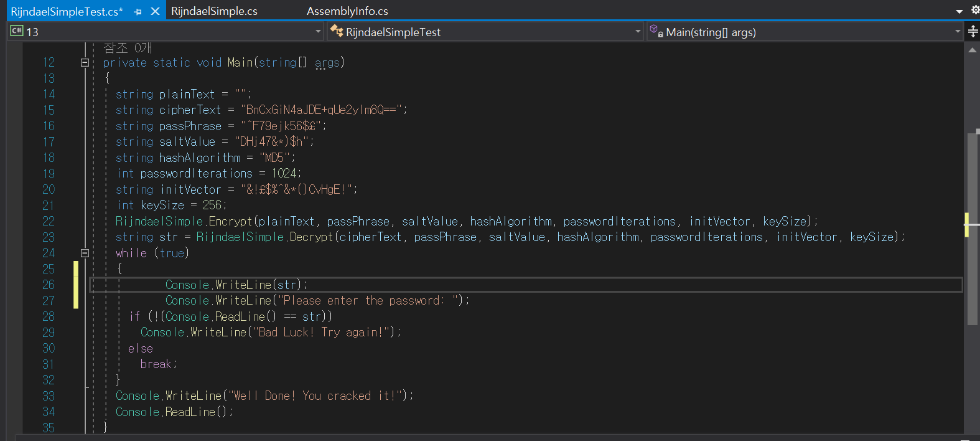Open the AssemblyInfo.cs tab
The width and height of the screenshot is (980, 441).
347,11
